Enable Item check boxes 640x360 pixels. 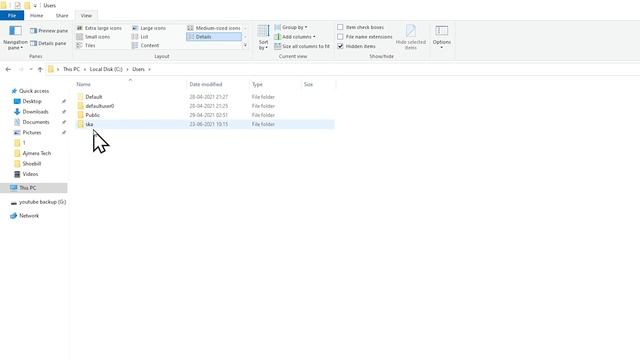pyautogui.click(x=340, y=27)
